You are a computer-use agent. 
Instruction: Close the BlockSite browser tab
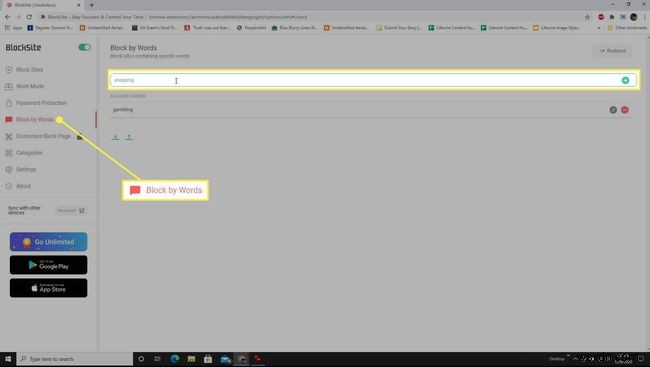[78, 5]
